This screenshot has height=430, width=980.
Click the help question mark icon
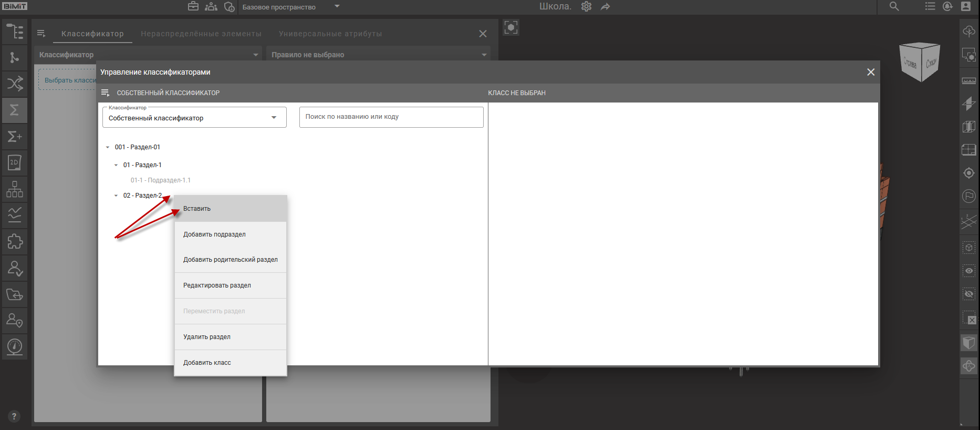tap(14, 416)
